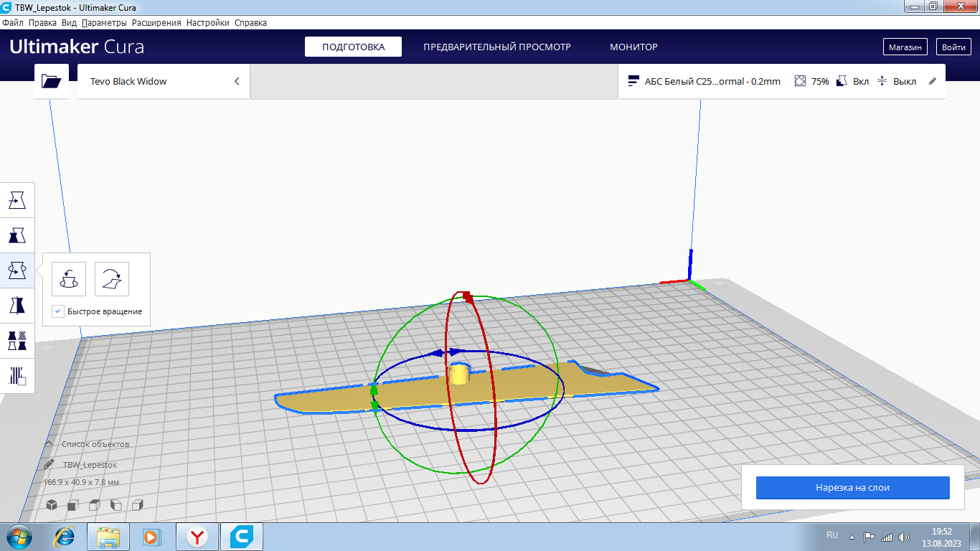This screenshot has height=551, width=980.
Task: Click the yellow cylinder on the model
Action: point(459,373)
